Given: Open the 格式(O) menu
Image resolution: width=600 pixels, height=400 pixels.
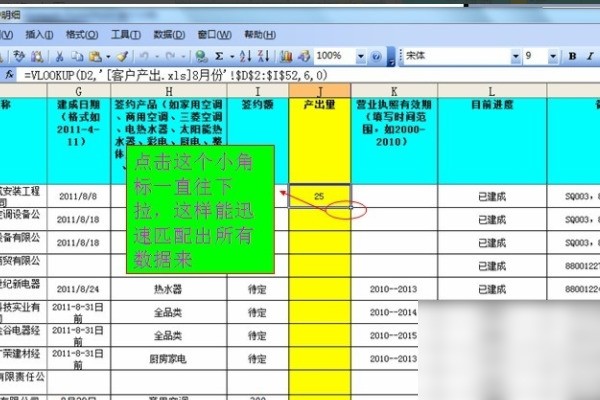Looking at the screenshot, I should 82,35.
